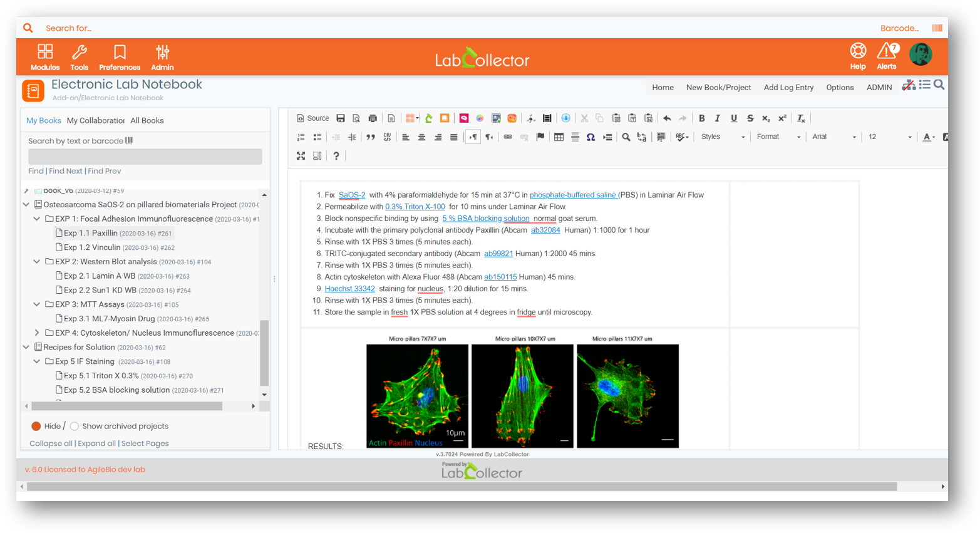Click the Find magnifier in editor toolbar
980x533 pixels.
pos(626,137)
